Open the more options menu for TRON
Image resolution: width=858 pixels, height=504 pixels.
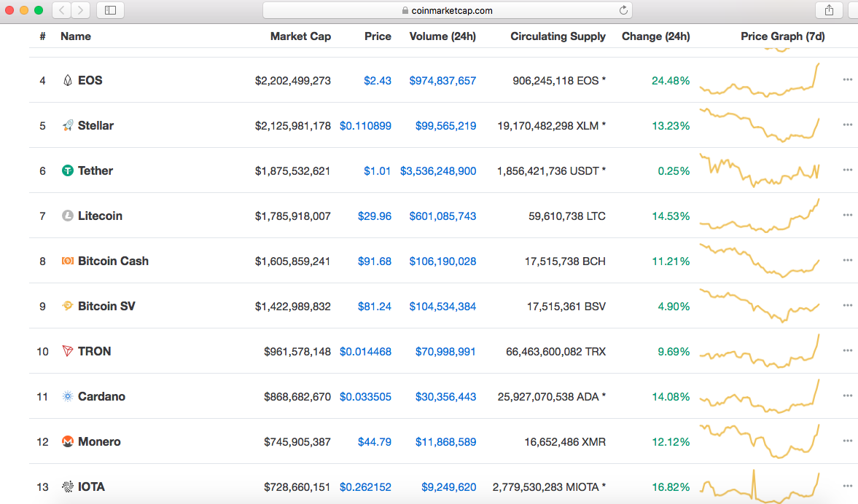pos(848,350)
